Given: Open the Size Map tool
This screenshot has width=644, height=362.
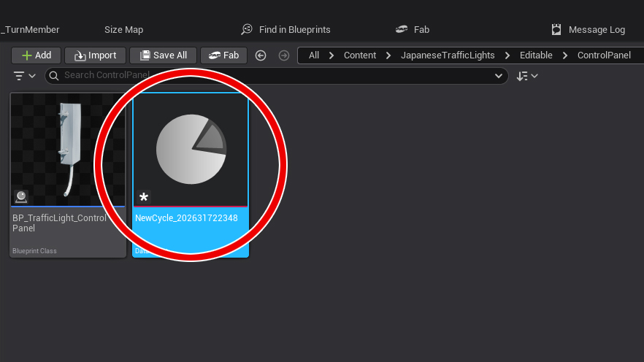Looking at the screenshot, I should click(x=123, y=30).
